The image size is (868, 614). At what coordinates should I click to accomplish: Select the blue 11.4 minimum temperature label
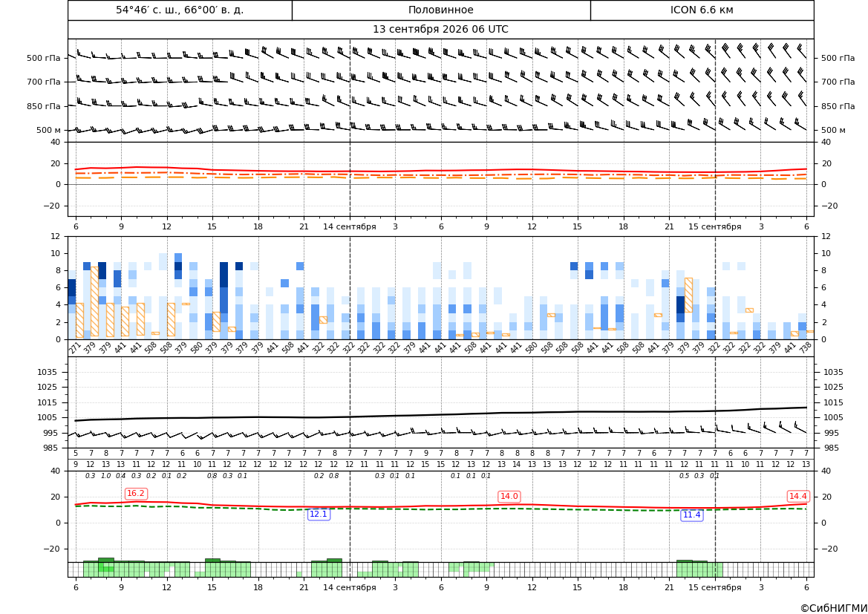[x=691, y=515]
